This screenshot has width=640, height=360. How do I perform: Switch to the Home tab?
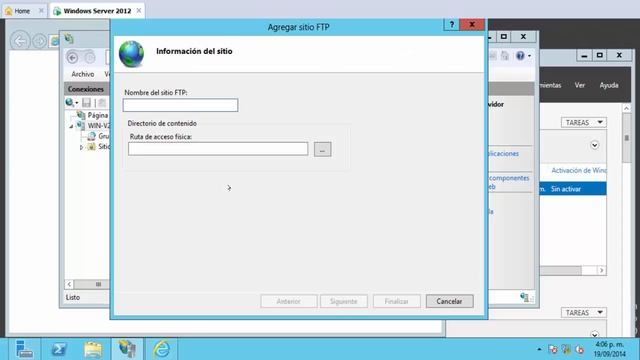22,11
